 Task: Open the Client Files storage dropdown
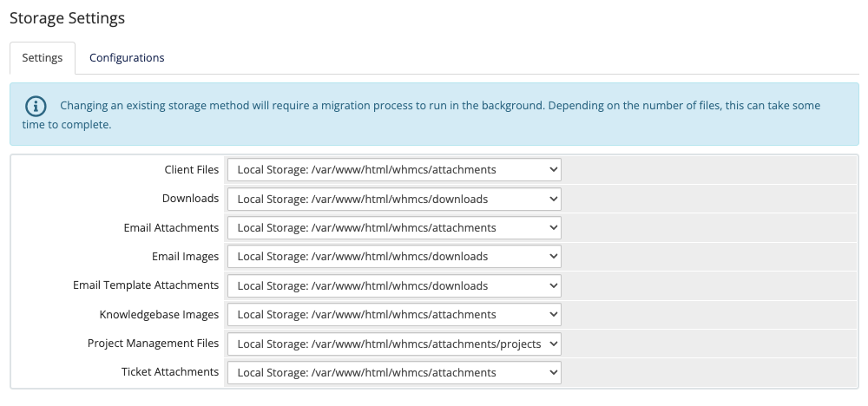click(394, 170)
